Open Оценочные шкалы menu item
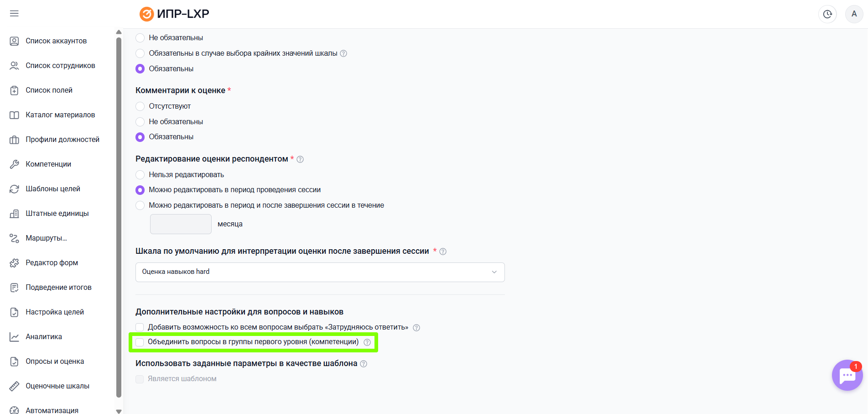The width and height of the screenshot is (868, 414). tap(57, 386)
